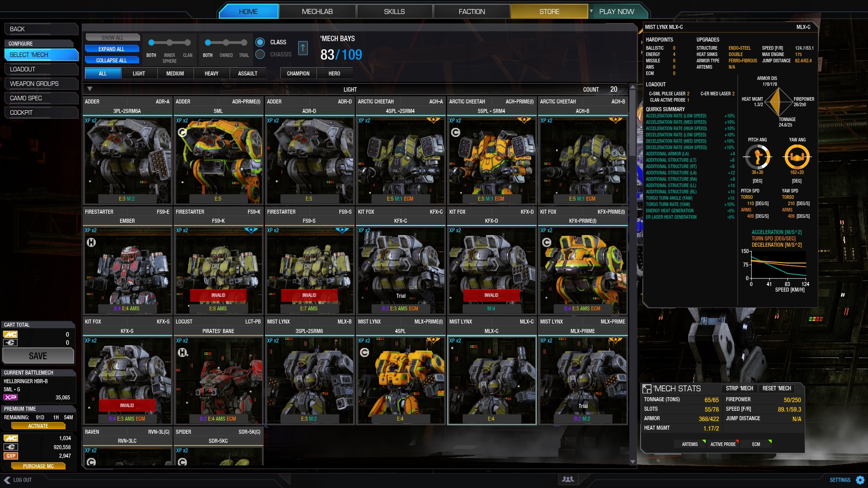Open the Play Now dropdown arrow
The width and height of the screenshot is (868, 488).
591,11
